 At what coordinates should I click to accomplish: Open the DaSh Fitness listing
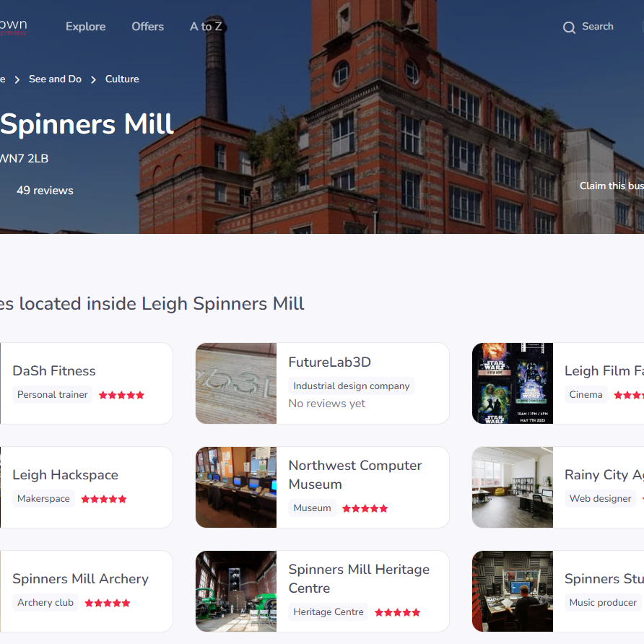pyautogui.click(x=54, y=370)
